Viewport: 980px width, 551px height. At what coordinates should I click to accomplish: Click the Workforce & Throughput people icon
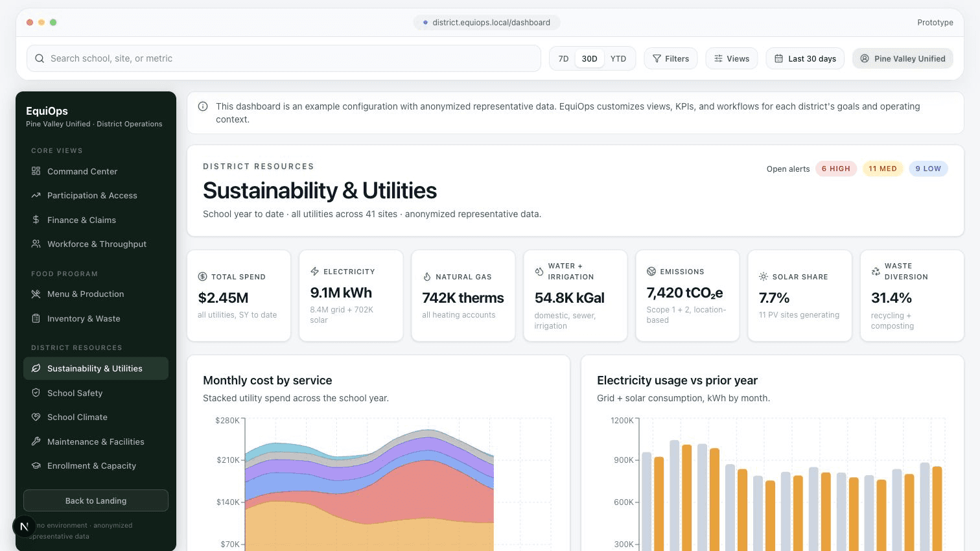pyautogui.click(x=36, y=244)
